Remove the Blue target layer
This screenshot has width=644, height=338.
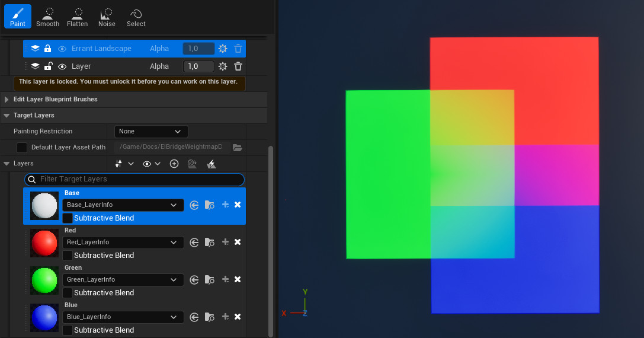238,317
